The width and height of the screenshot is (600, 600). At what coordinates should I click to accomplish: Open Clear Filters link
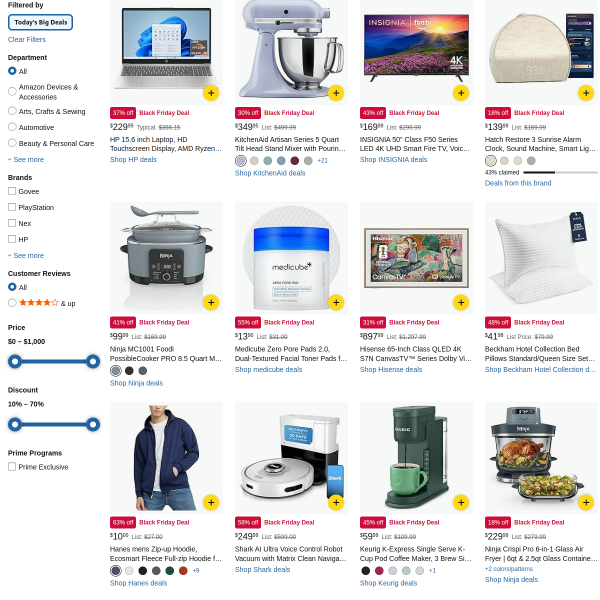point(27,39)
